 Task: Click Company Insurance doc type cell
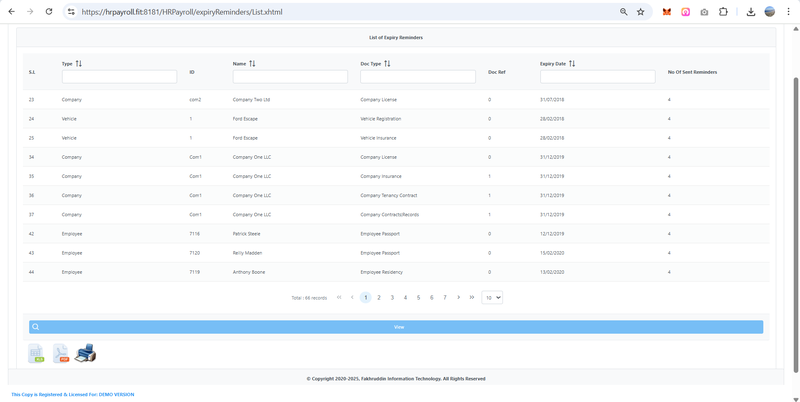381,177
